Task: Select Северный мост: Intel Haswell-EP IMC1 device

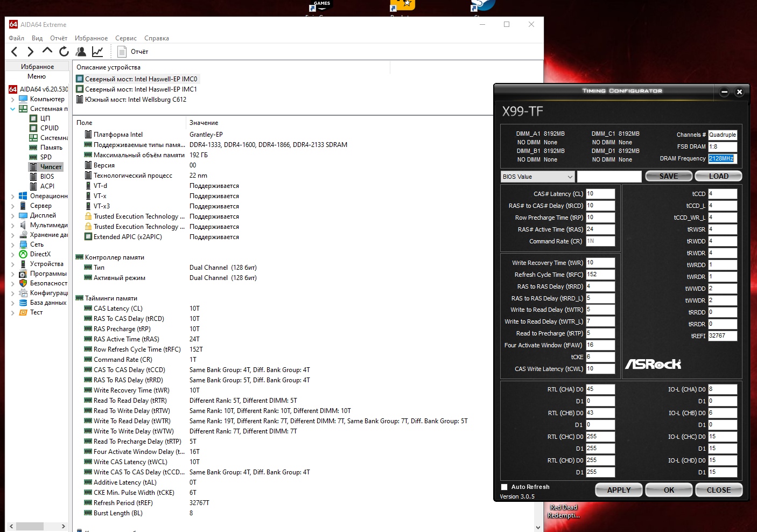Action: [137, 89]
